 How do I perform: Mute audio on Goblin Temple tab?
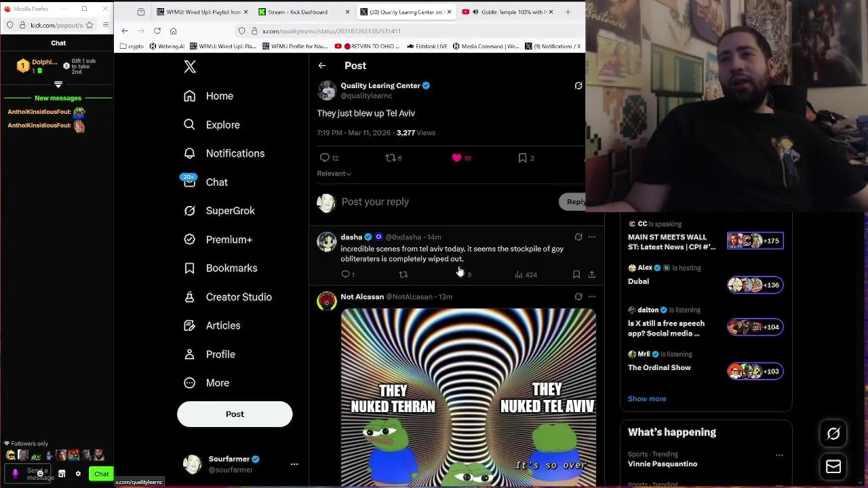pyautogui.click(x=475, y=12)
